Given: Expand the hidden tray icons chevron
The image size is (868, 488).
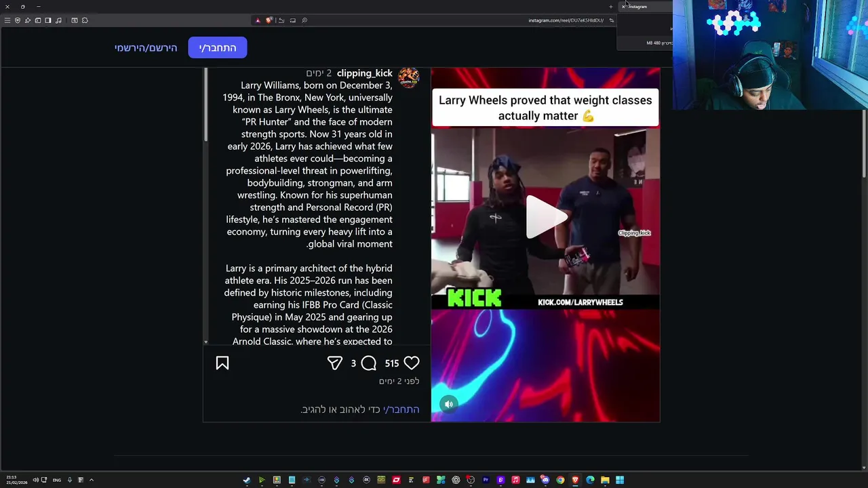Looking at the screenshot, I should tap(91, 480).
